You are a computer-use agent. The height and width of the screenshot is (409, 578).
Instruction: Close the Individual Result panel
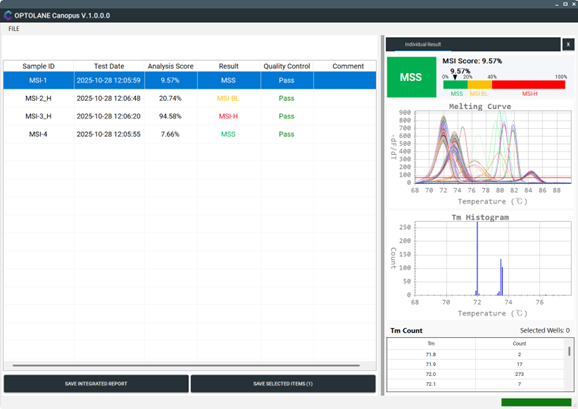pos(568,44)
